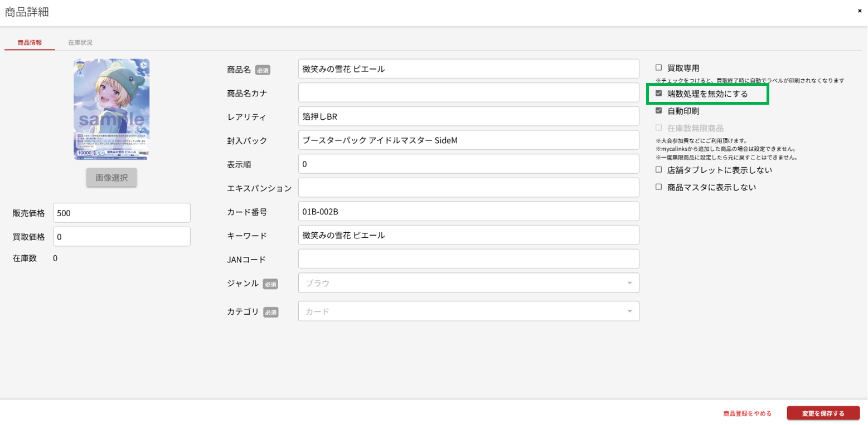Close the 商品詳細 dialog with the × icon
The width and height of the screenshot is (868, 425).
[x=859, y=11]
